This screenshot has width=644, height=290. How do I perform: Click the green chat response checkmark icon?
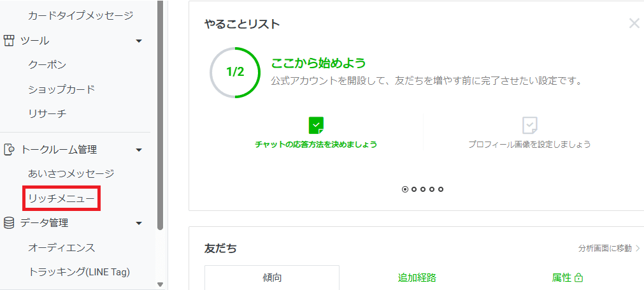(316, 125)
